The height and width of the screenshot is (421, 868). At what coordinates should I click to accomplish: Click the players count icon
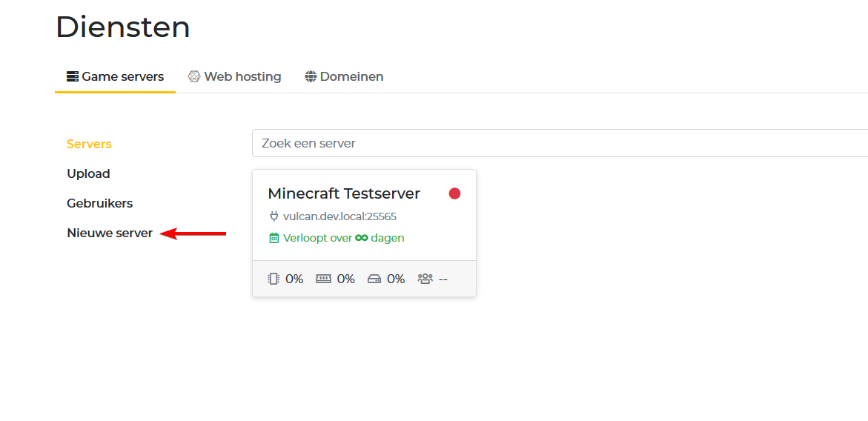point(425,279)
